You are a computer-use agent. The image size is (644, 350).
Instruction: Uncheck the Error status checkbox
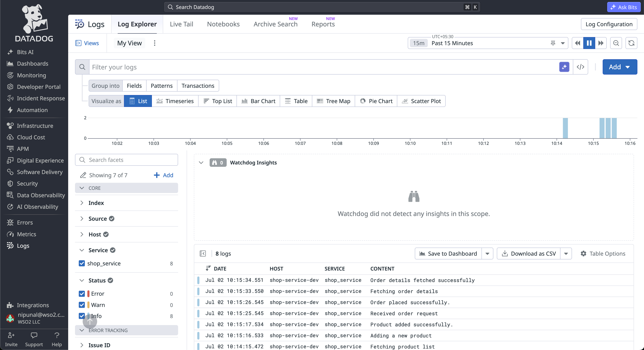pos(82,294)
